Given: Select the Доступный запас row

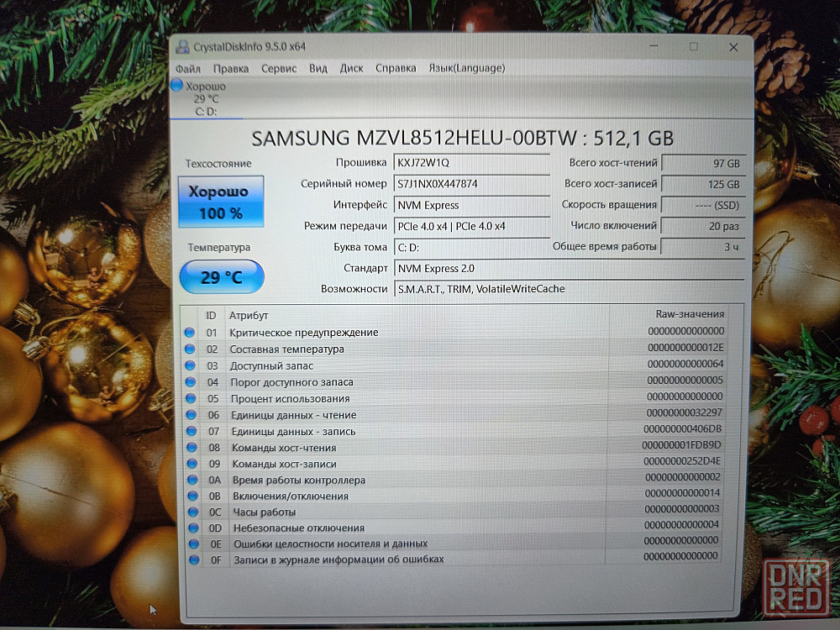Looking at the screenshot, I should click(454, 365).
